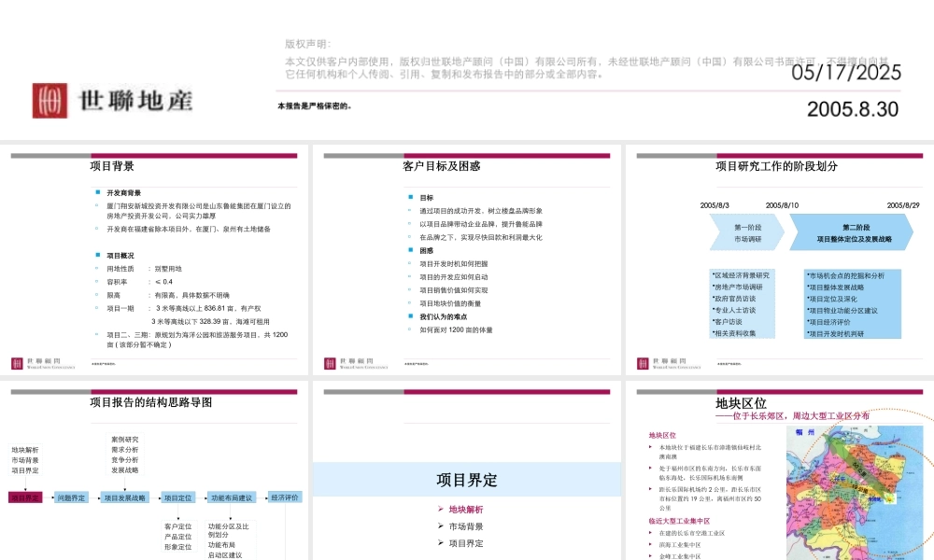Viewport: 934px width, 560px height.
Task: Open the 项目背景 slide thumbnail
Action: [x=154, y=259]
